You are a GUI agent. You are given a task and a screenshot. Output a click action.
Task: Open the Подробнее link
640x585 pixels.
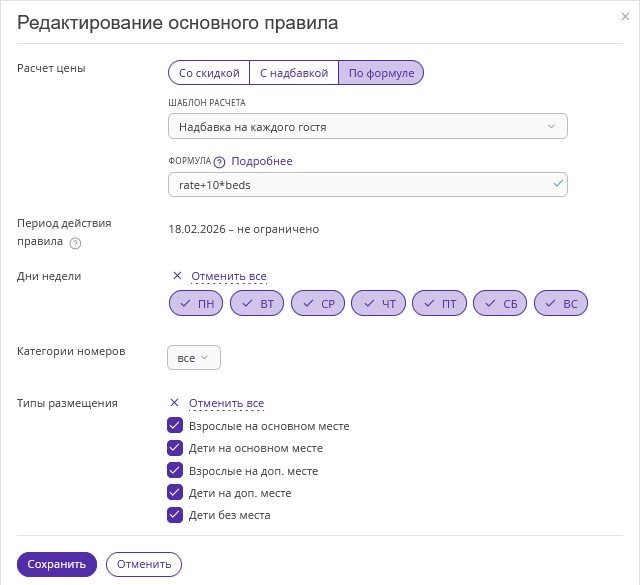tap(262, 161)
